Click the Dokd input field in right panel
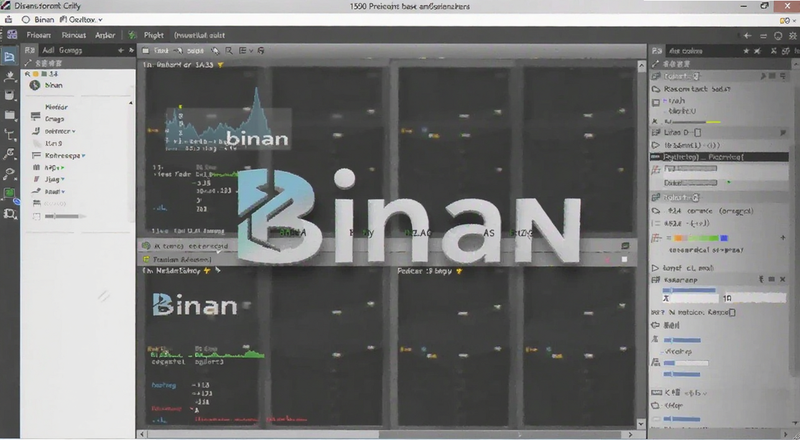Screen dimensions: 800x440 pyautogui.click(x=690, y=183)
